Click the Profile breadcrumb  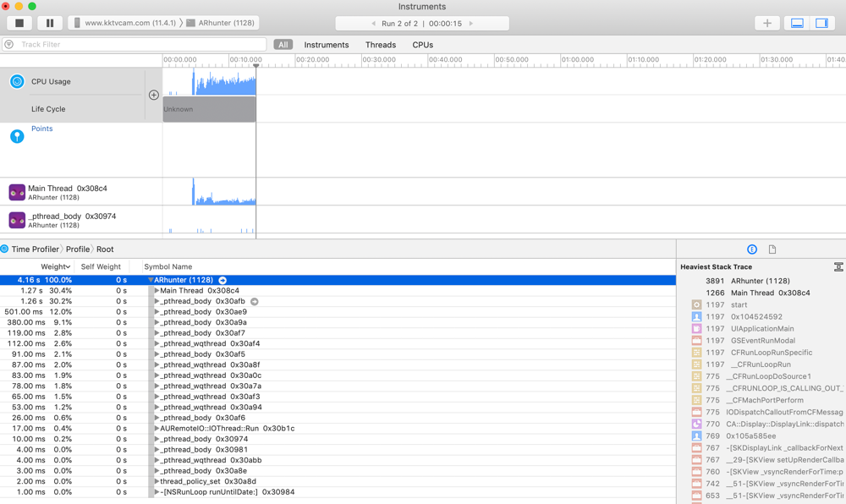pos(78,249)
